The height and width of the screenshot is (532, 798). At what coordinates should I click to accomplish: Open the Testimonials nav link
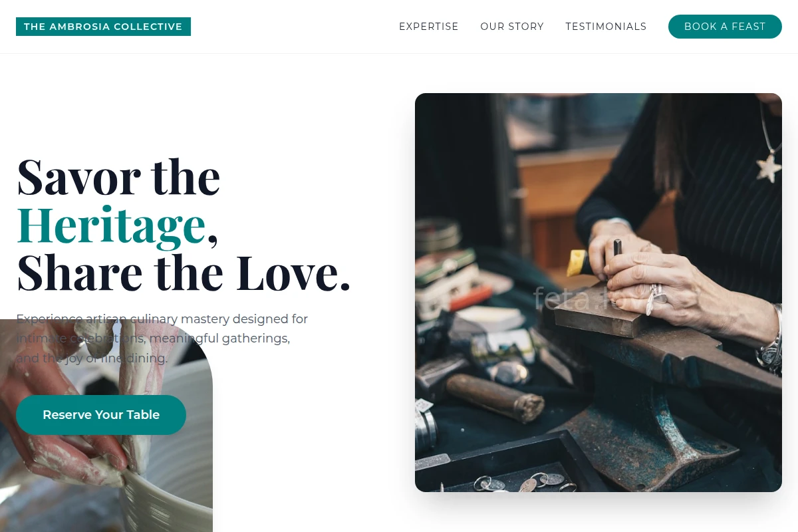(606, 27)
